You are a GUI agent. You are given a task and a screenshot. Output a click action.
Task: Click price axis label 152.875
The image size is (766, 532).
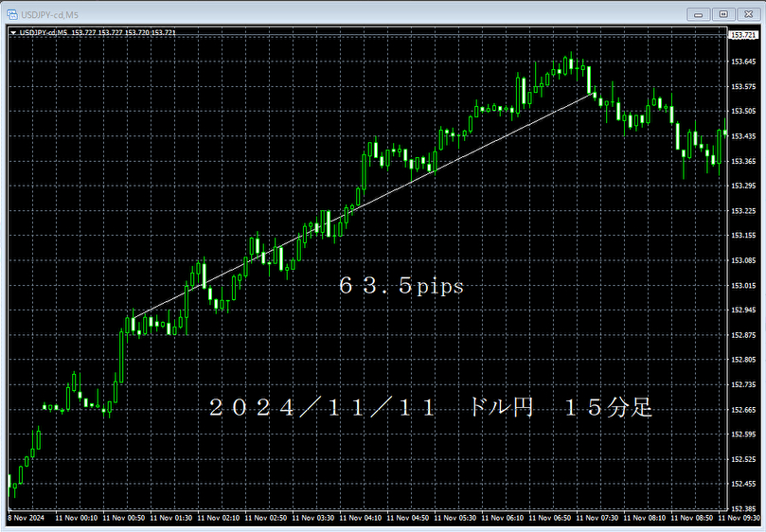tap(743, 335)
